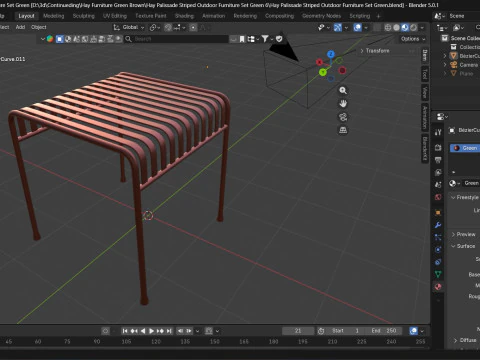Open the viewport shading options dropdown
The image size is (480, 360).
(422, 27)
